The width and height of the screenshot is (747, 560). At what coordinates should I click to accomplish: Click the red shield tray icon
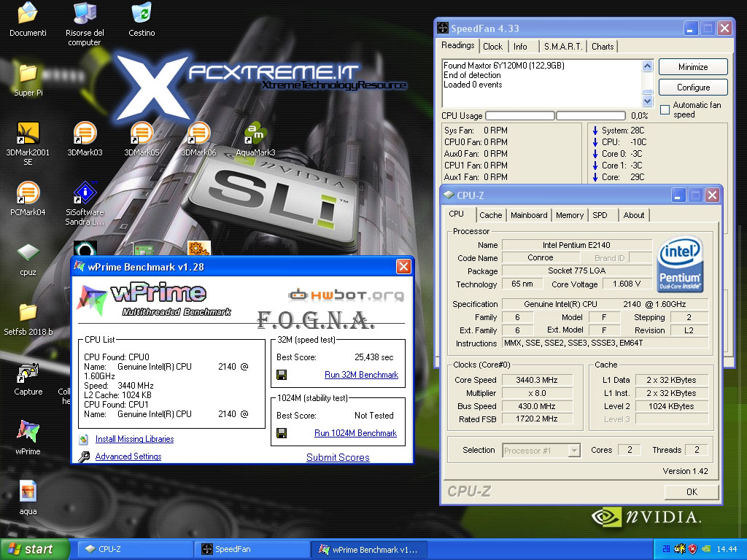693,549
